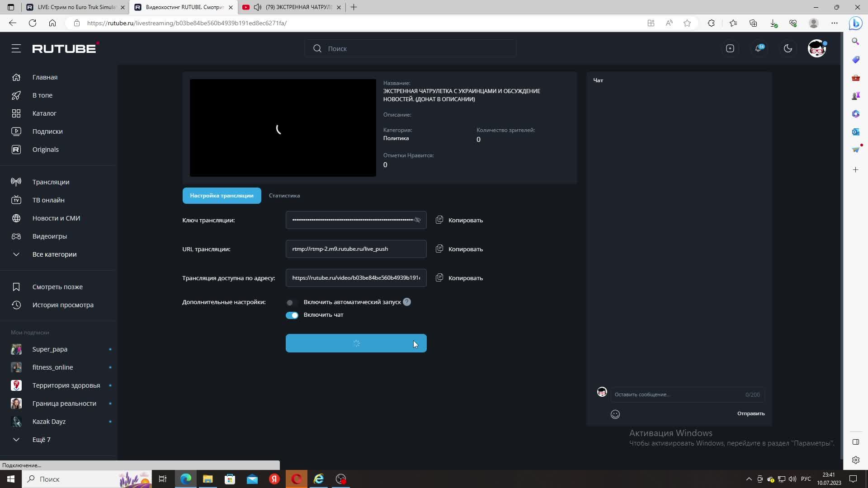The height and width of the screenshot is (488, 868).
Task: Expand Ещё 7 subscriptions
Action: tap(41, 440)
